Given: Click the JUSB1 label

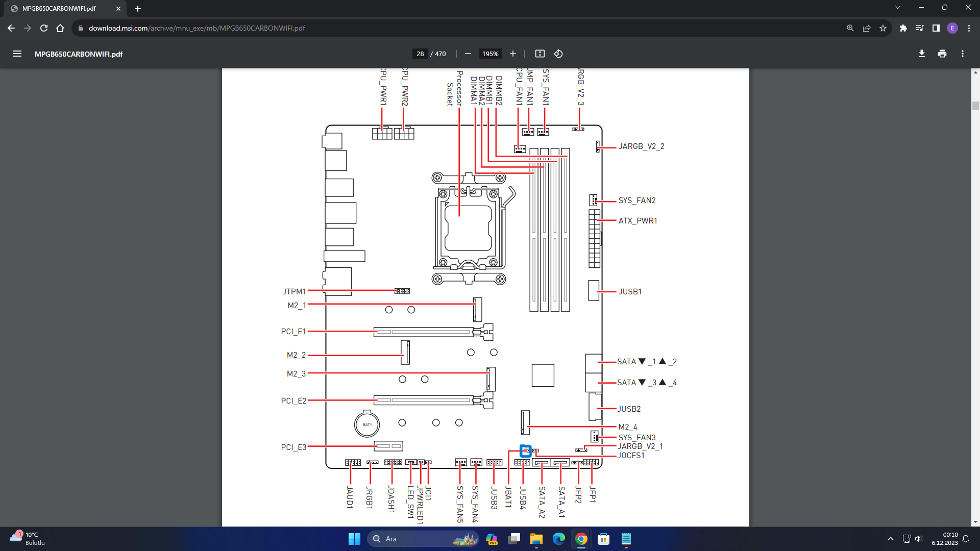Looking at the screenshot, I should click(x=630, y=292).
